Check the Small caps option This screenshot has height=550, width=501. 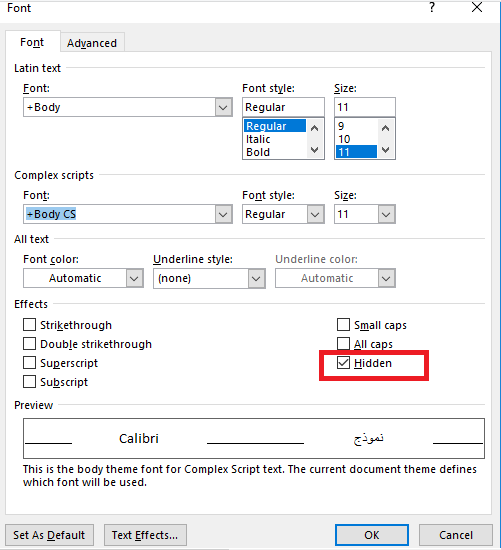pos(343,325)
